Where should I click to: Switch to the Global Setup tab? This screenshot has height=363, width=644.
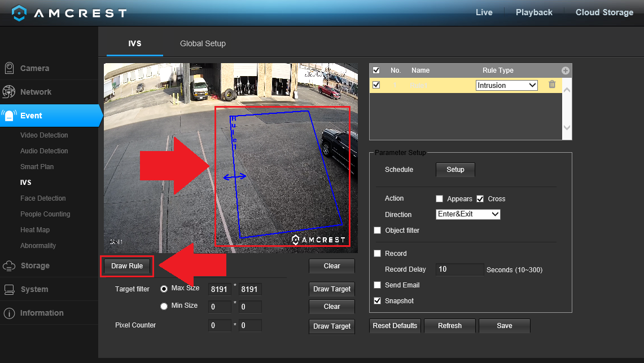click(x=203, y=43)
